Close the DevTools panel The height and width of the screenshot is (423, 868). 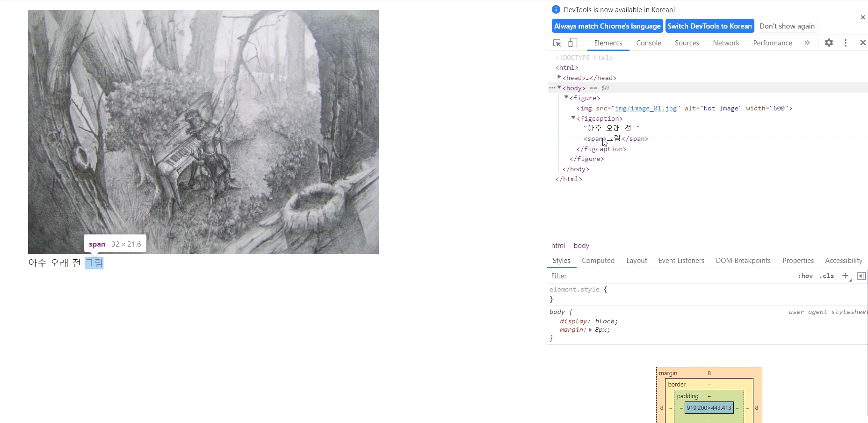pyautogui.click(x=863, y=43)
